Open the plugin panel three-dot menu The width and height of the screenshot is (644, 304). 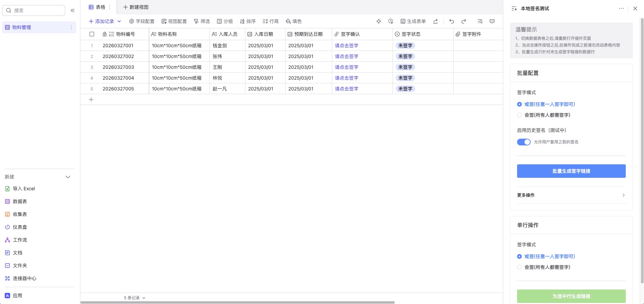(621, 8)
